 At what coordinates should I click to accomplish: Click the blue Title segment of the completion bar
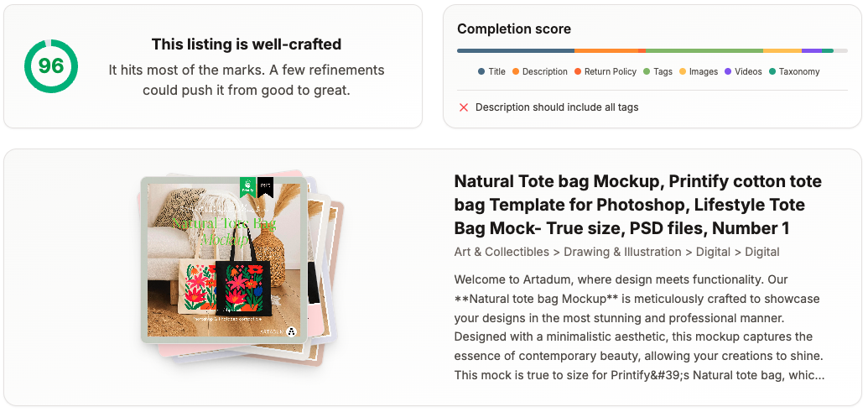pyautogui.click(x=516, y=50)
